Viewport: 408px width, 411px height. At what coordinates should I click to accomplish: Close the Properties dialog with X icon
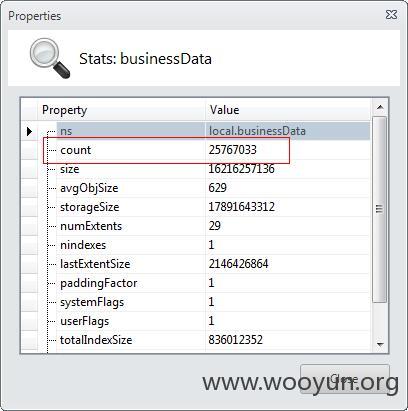coord(391,15)
